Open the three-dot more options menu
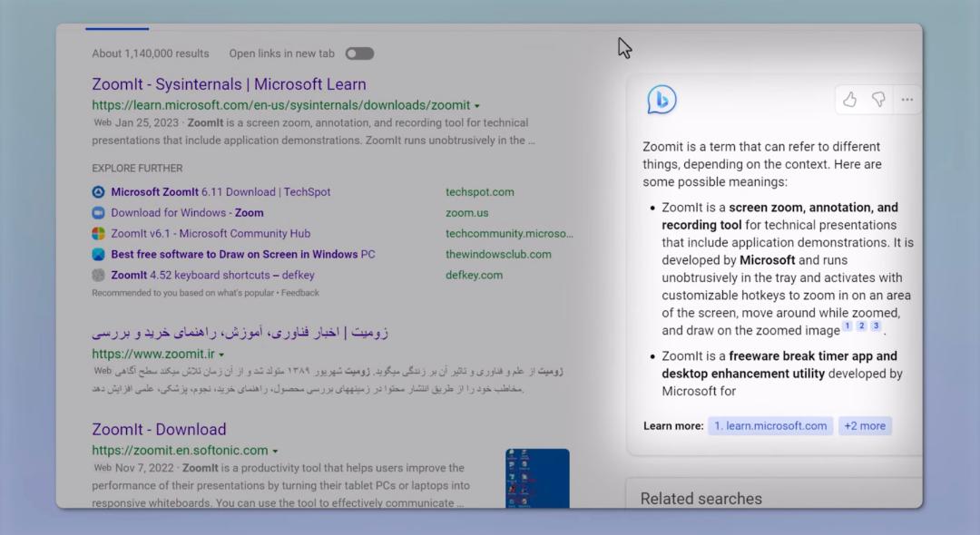This screenshot has width=980, height=535. point(906,99)
